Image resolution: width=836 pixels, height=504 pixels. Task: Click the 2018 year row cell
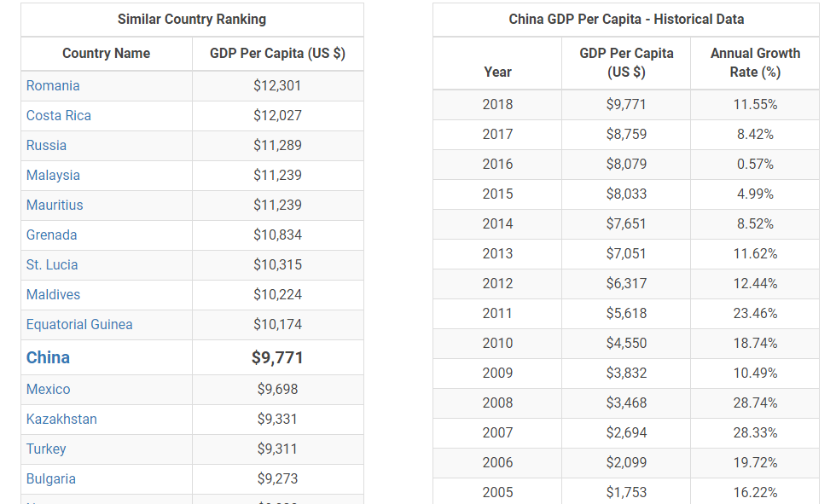click(497, 104)
